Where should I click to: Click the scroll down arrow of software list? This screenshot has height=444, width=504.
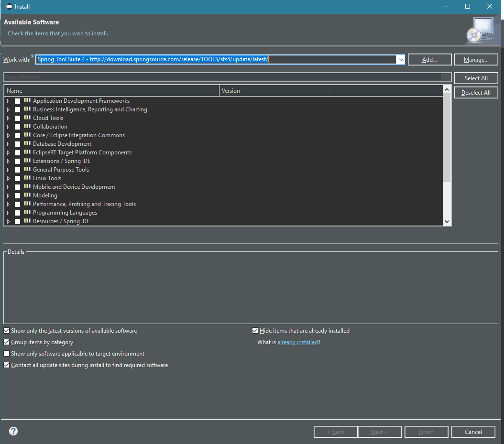click(447, 221)
